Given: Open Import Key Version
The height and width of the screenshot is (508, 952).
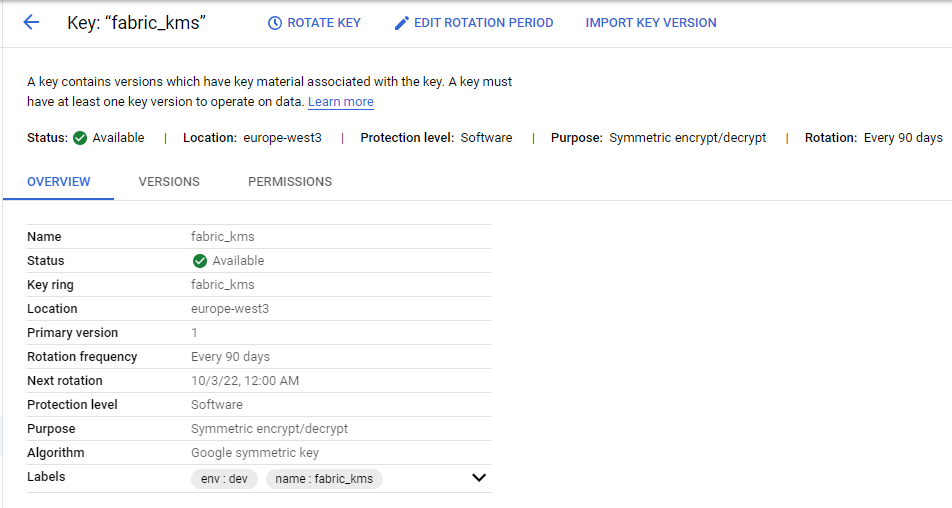Looking at the screenshot, I should click(650, 23).
